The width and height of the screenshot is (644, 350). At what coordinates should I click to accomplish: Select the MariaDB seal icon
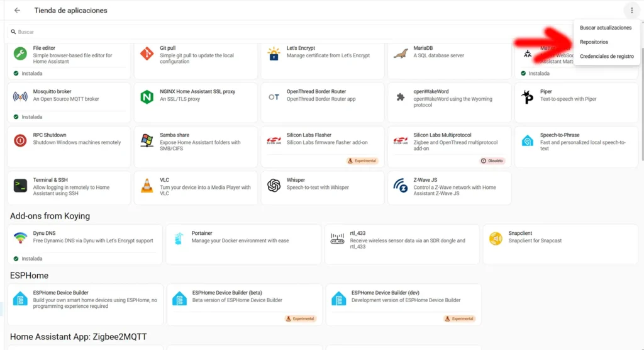click(401, 54)
